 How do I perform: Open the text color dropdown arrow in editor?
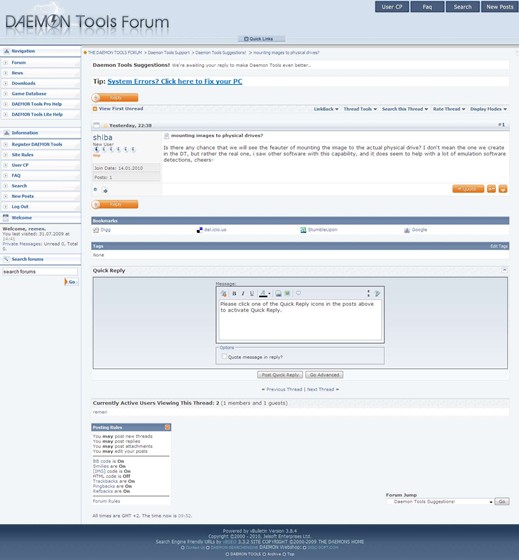click(x=269, y=294)
